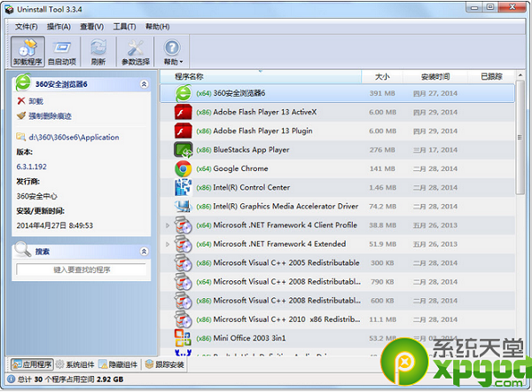Click the 360 browser logo in side panel
Viewport: 532px width, 392px height.
tap(23, 82)
